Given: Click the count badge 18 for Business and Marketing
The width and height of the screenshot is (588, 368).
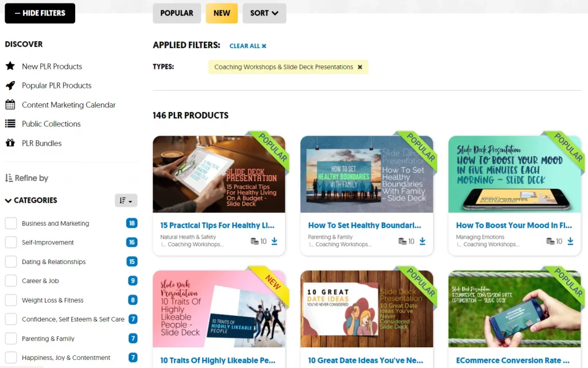Looking at the screenshot, I should (x=131, y=223).
